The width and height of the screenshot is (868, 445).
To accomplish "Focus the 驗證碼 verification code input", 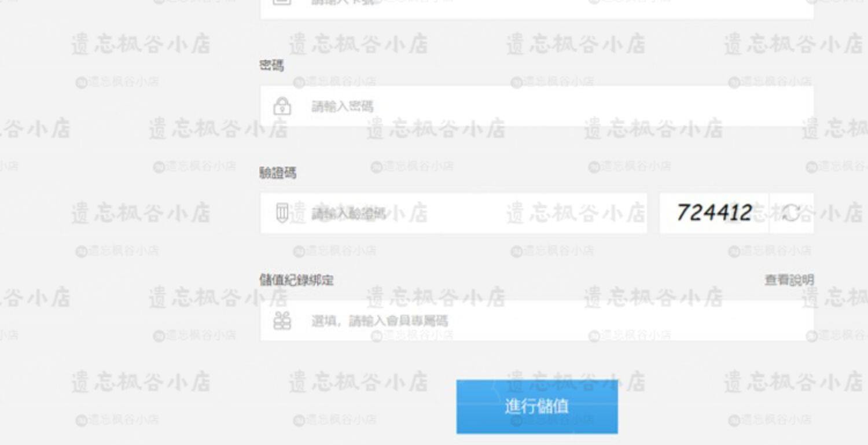I will click(x=454, y=213).
